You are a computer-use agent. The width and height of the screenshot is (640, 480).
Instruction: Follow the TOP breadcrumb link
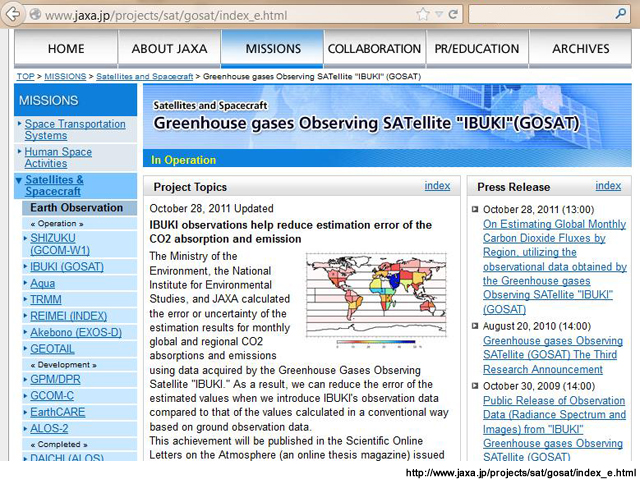point(25,76)
